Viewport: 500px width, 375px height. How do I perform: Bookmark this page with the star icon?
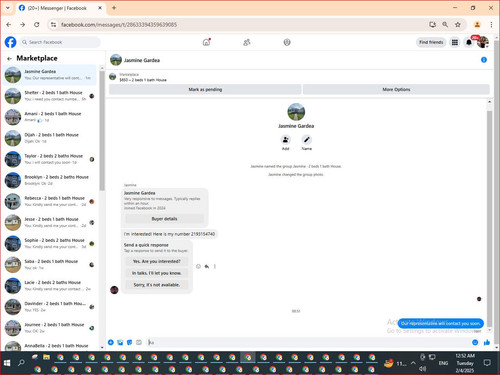coord(458,25)
